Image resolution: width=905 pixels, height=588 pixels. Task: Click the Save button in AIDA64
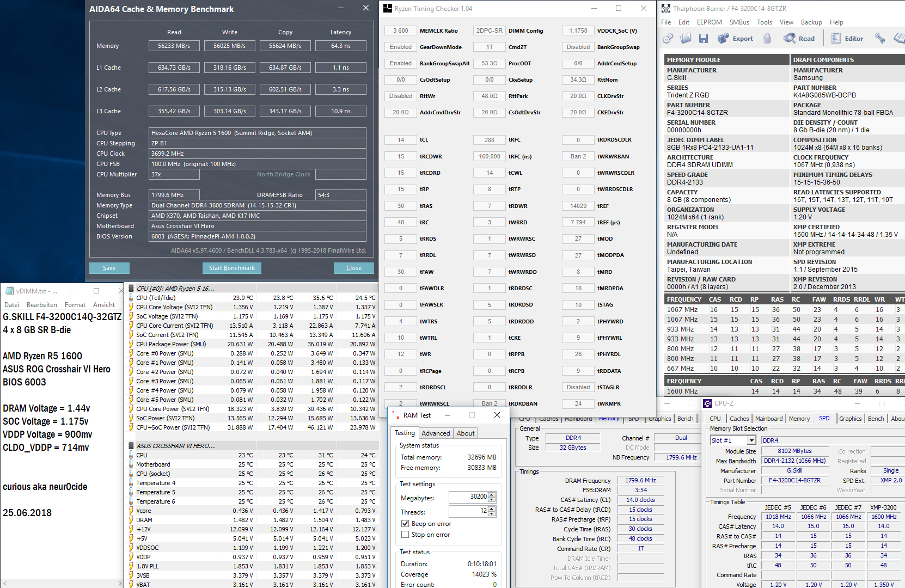point(109,268)
